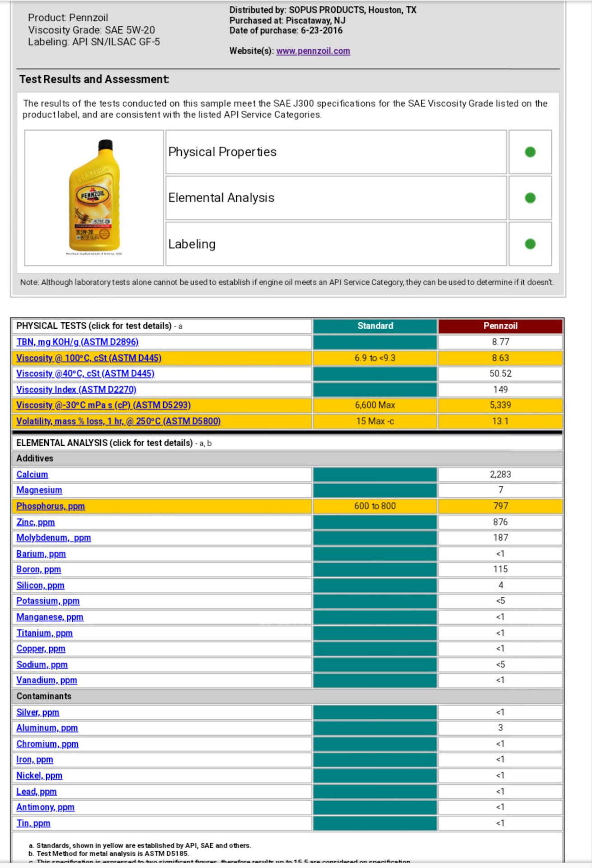Open Volatility mass % loss (ASTM D5800) link
592x868 pixels.
tap(118, 421)
